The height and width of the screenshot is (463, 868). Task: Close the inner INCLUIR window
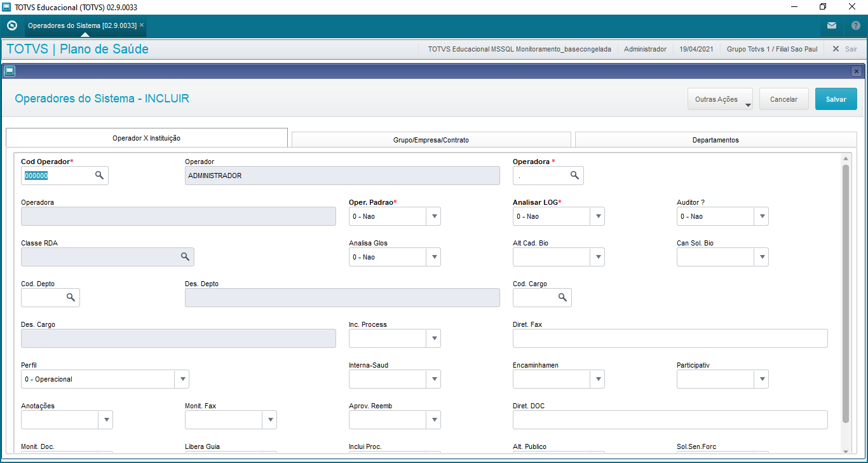pyautogui.click(x=856, y=71)
